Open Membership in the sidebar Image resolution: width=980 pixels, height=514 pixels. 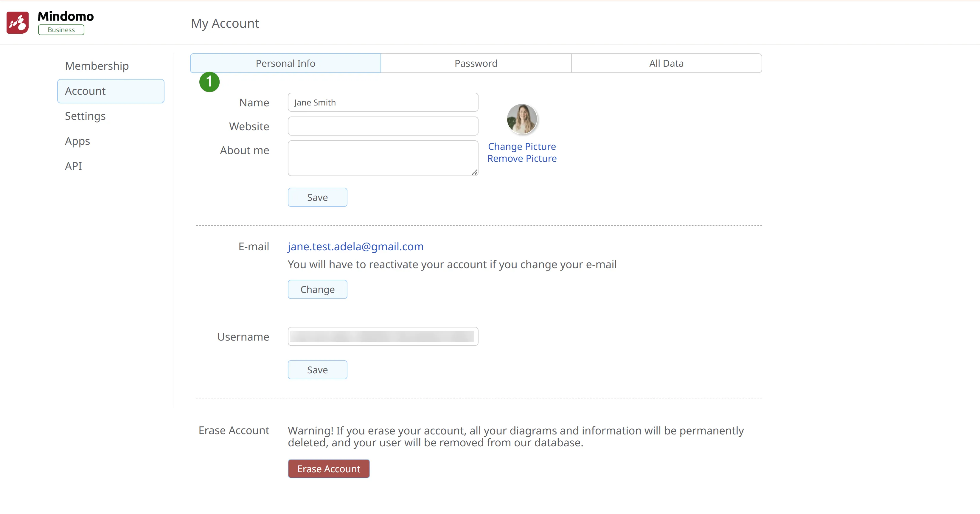(97, 66)
